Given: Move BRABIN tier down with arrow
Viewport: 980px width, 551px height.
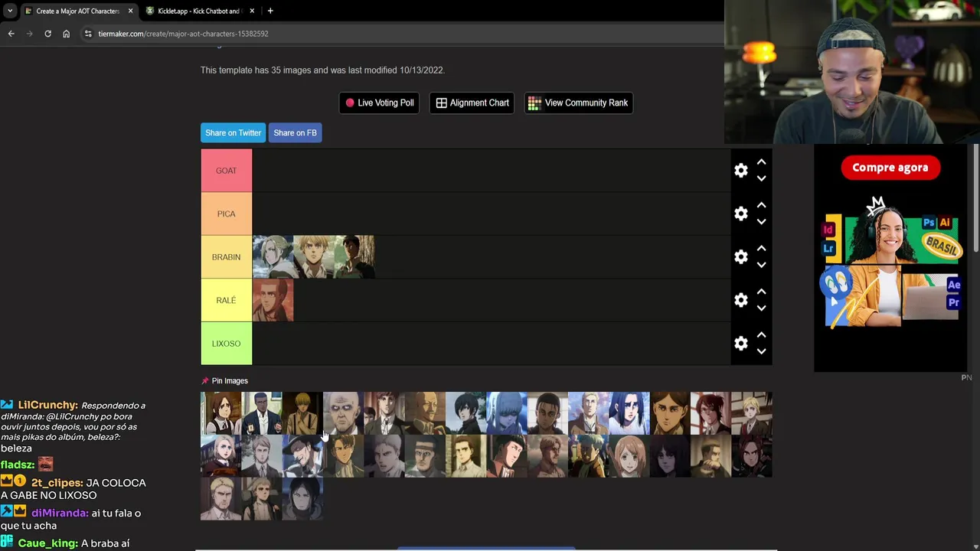Looking at the screenshot, I should click(x=761, y=265).
